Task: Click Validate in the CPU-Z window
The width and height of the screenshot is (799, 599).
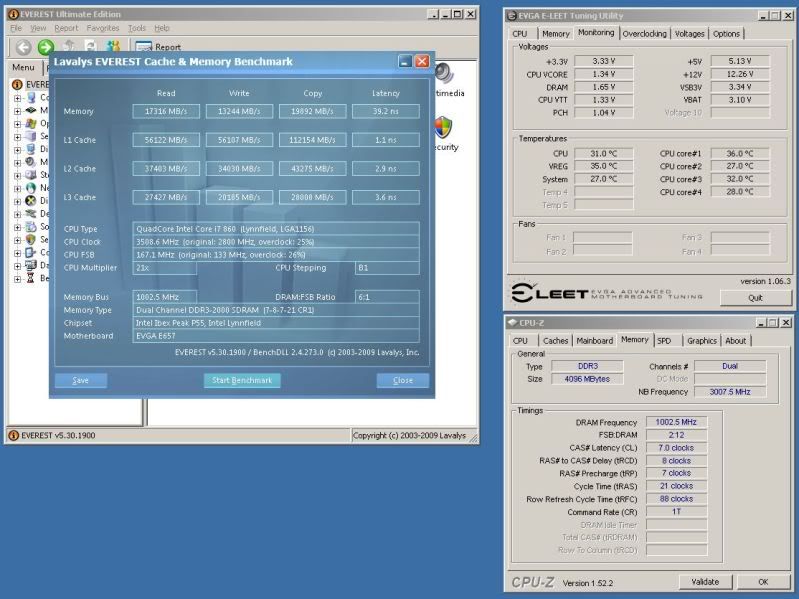Action: click(x=705, y=582)
